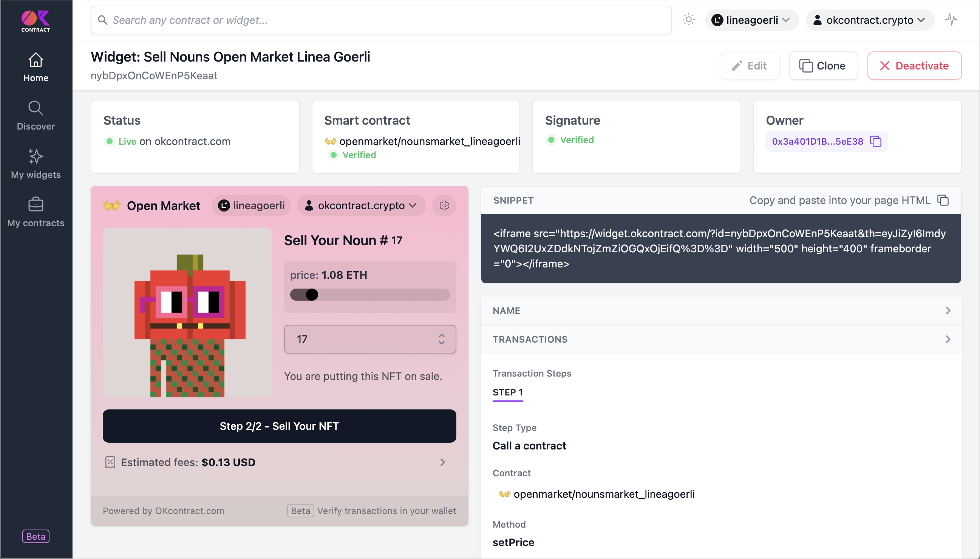The width and height of the screenshot is (980, 559).
Task: Open My widgets in the sidebar
Action: click(36, 164)
